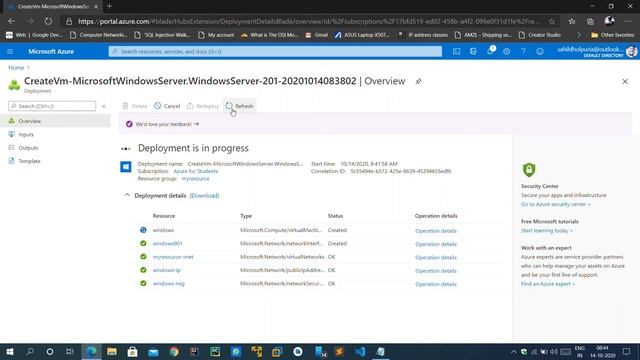This screenshot has height=360, width=640.
Task: Click the Find an Azure expert link
Action: (548, 284)
